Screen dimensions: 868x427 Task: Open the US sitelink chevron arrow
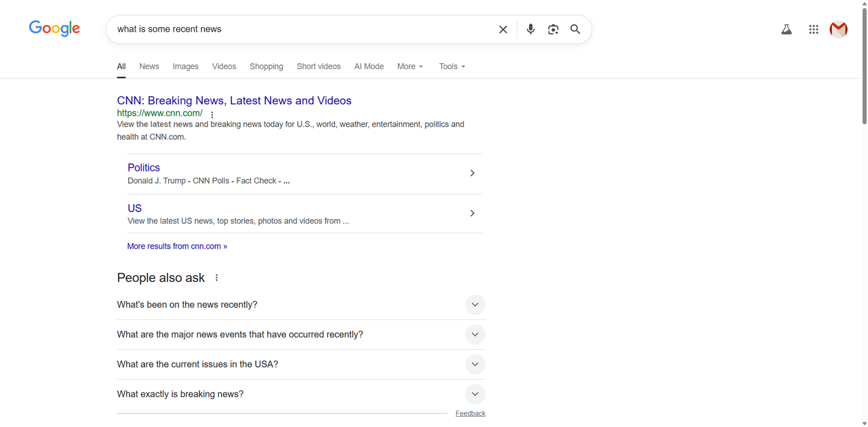click(473, 213)
